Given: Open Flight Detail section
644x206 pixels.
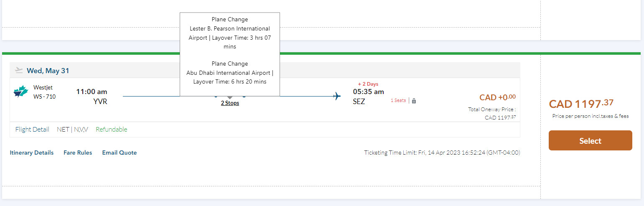Looking at the screenshot, I should 32,129.
